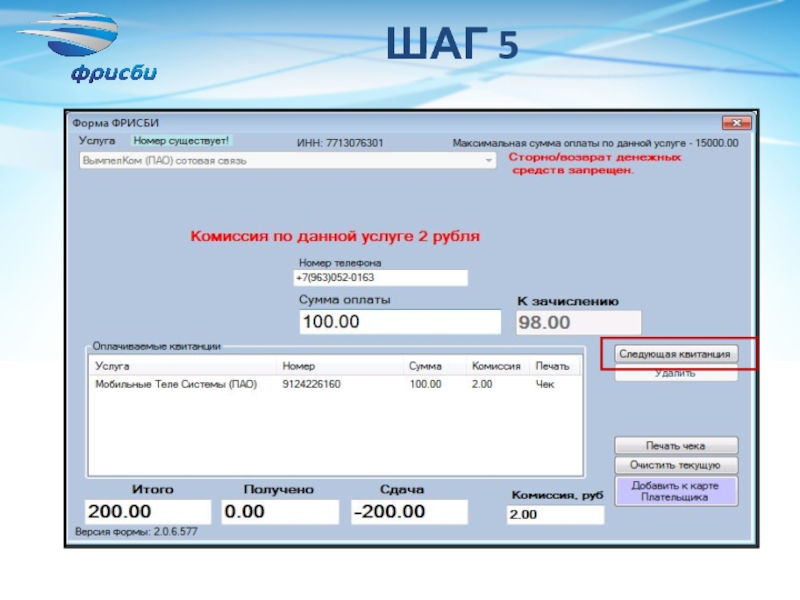The image size is (800, 600).
Task: Click the Номер существует! status label
Action: pyautogui.click(x=181, y=140)
